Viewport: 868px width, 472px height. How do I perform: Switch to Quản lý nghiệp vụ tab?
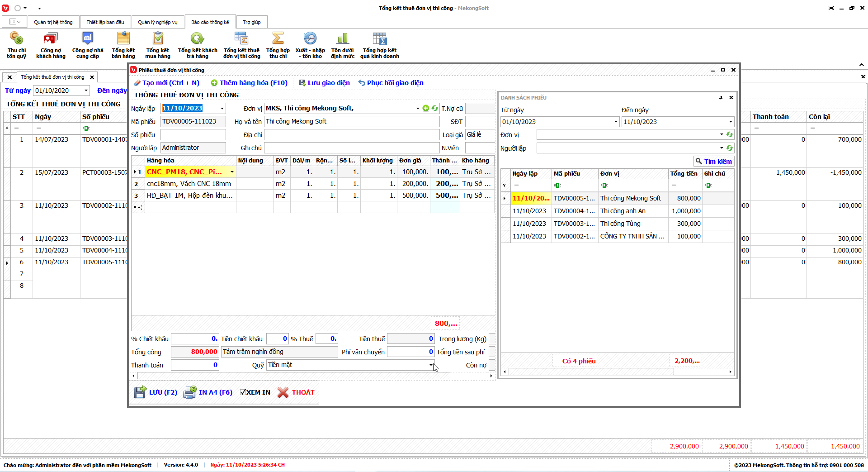(157, 22)
